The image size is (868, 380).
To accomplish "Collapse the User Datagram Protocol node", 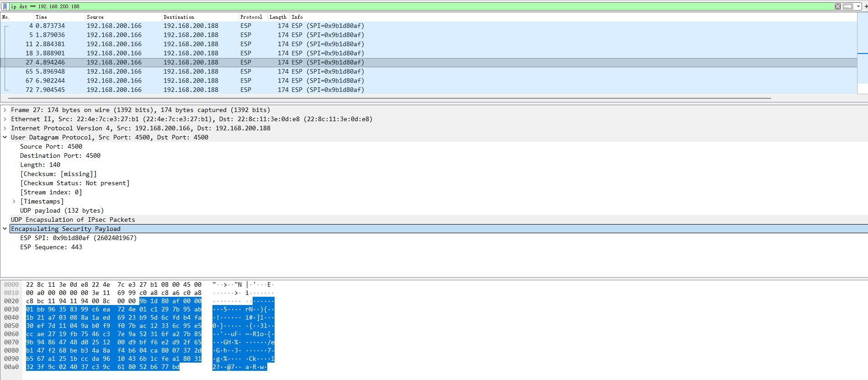I will coord(5,138).
